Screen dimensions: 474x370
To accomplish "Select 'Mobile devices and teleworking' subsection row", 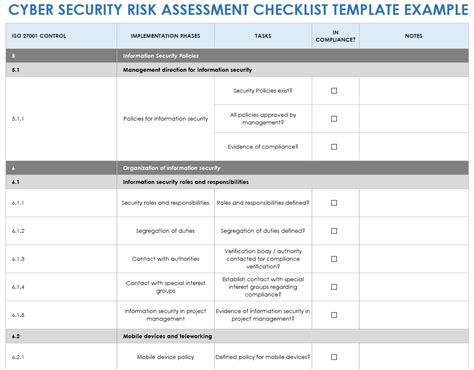I will pos(237,336).
